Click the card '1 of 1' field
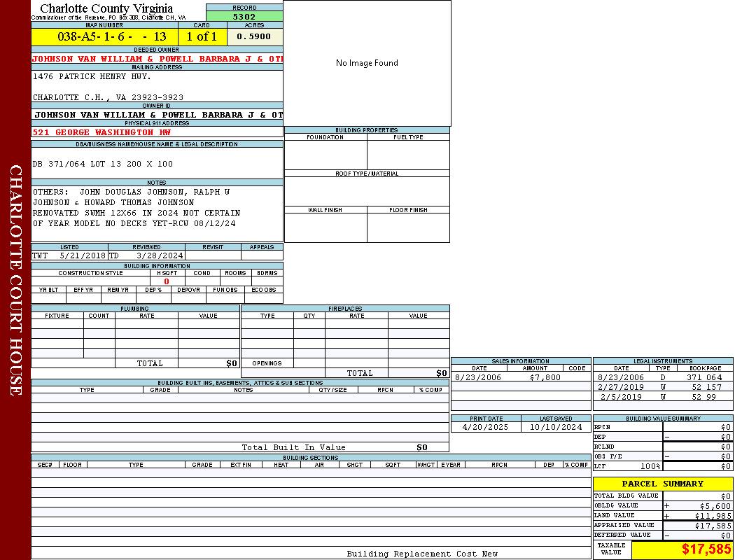 point(202,36)
